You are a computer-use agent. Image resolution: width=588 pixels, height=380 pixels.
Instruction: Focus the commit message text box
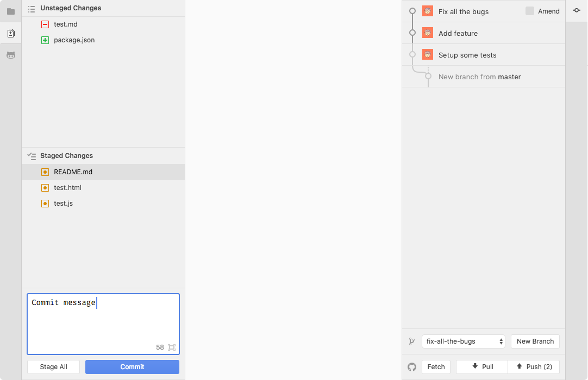pos(103,324)
